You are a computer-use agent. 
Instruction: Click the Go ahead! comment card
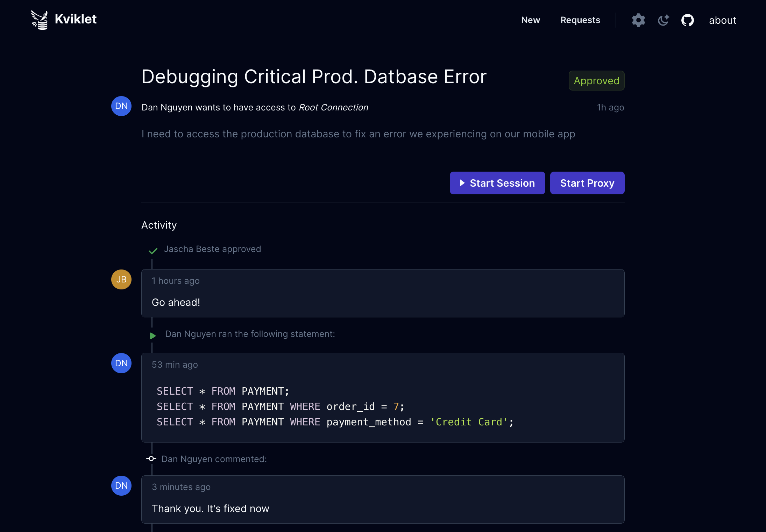(x=382, y=294)
